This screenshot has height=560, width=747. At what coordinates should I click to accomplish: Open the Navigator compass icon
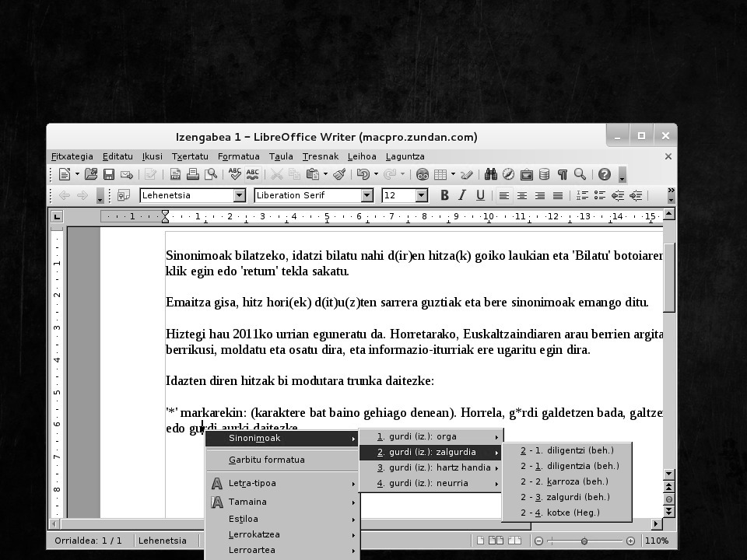508,175
